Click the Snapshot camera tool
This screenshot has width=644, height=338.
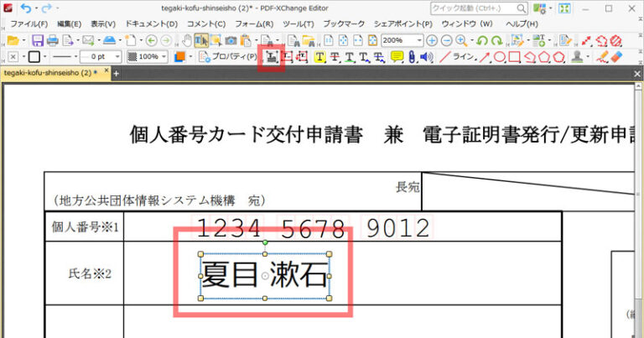pos(231,40)
